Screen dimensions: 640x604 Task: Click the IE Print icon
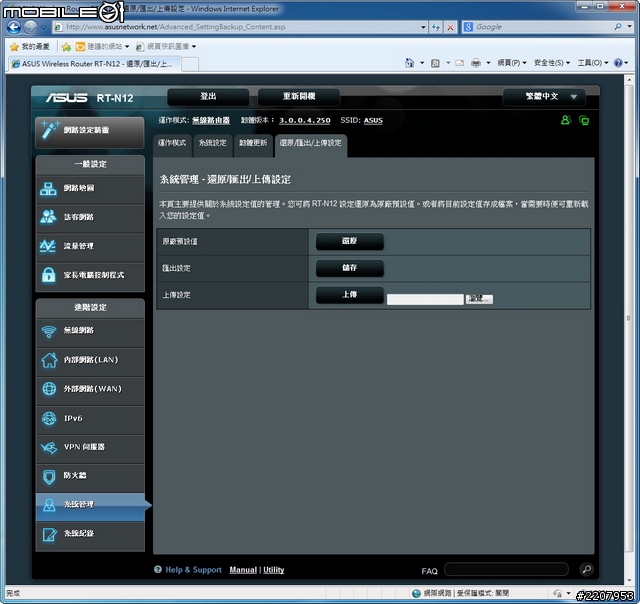click(476, 63)
